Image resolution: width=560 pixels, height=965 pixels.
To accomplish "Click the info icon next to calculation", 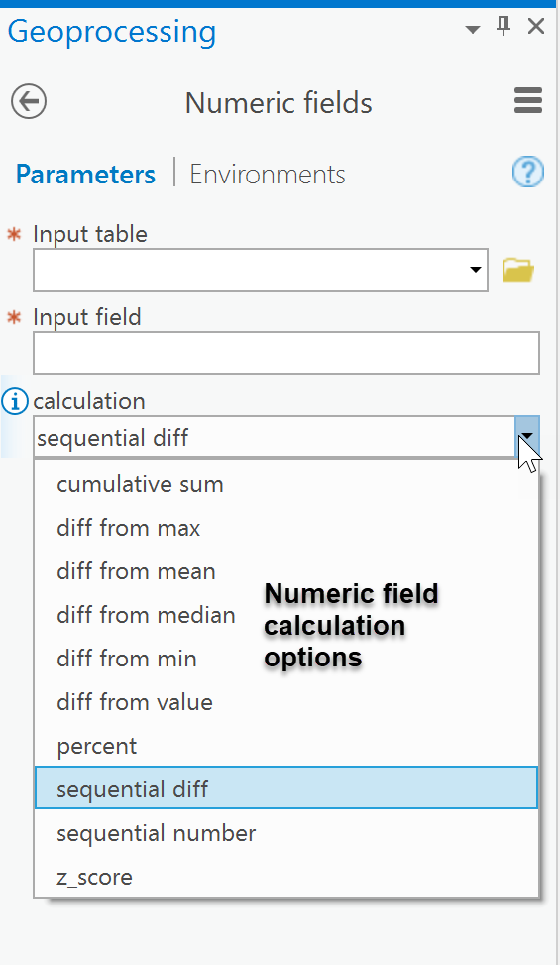I will [15, 402].
